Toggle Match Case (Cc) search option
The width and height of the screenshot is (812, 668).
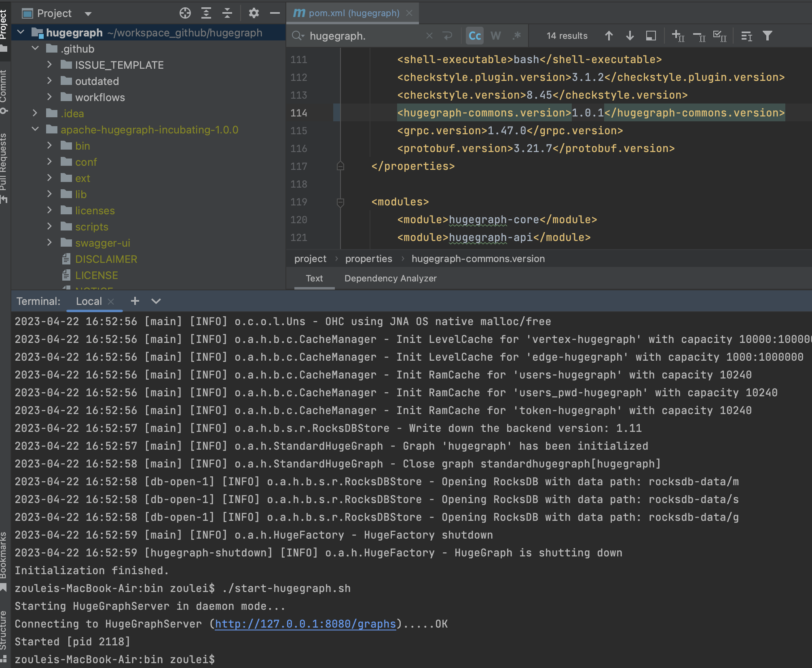coord(474,36)
